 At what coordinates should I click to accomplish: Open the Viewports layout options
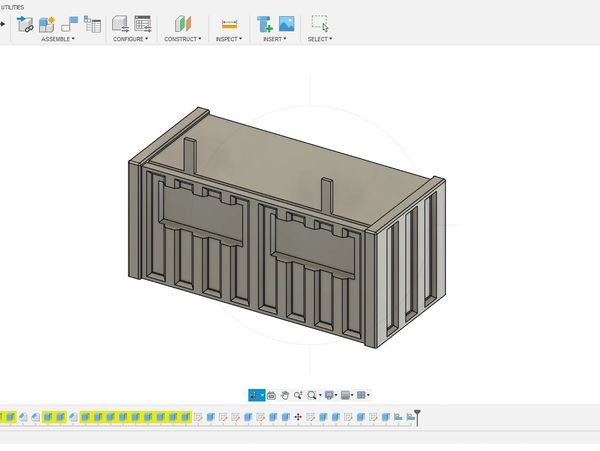point(363,395)
